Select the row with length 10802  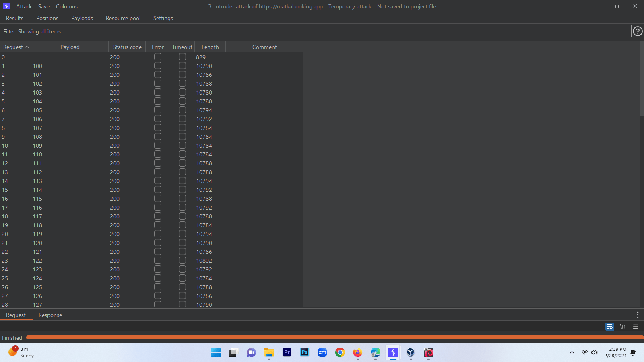(151, 260)
